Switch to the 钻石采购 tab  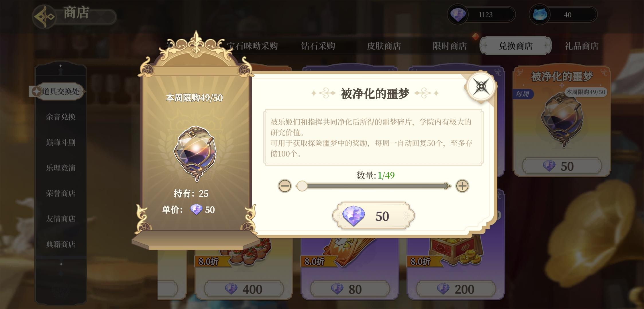click(x=318, y=46)
